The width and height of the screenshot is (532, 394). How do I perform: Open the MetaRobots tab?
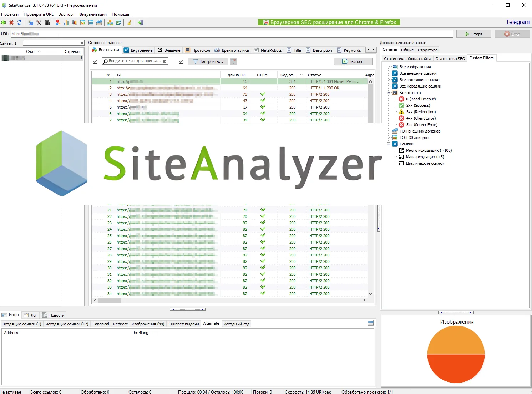pos(268,50)
